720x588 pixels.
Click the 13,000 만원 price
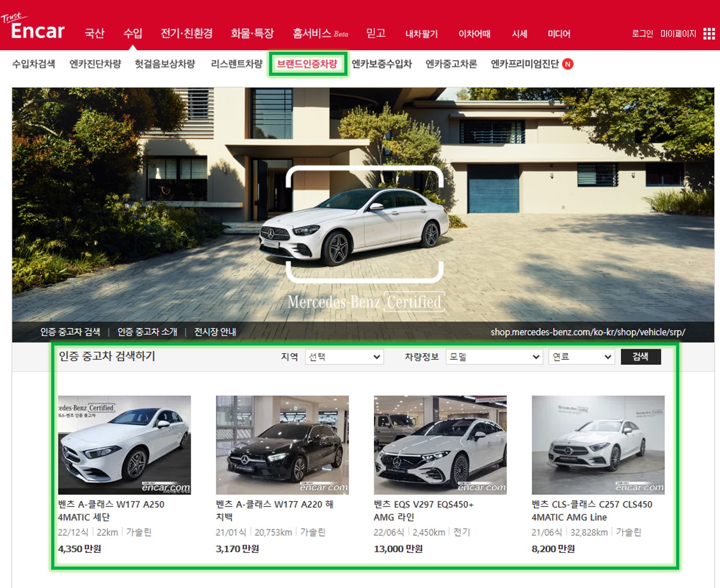[x=398, y=549]
